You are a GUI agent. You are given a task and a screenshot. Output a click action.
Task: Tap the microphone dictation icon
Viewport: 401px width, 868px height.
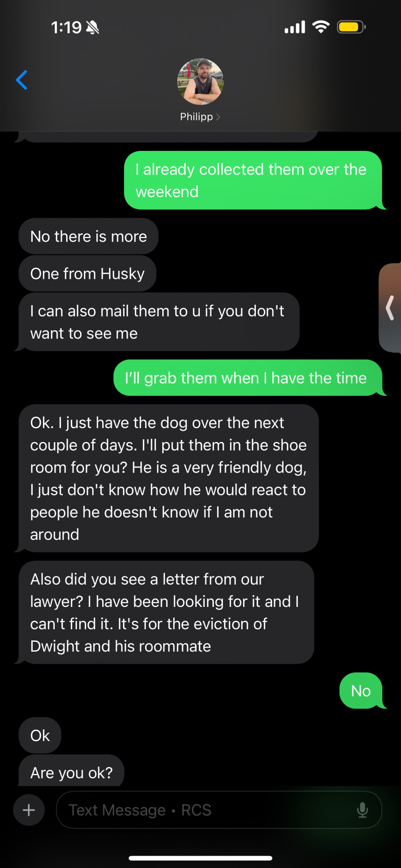click(x=362, y=810)
